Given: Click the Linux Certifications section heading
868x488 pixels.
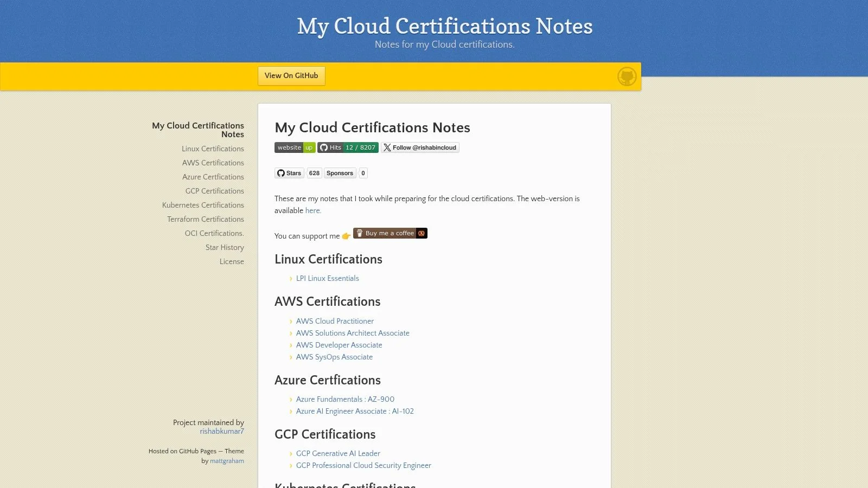Looking at the screenshot, I should point(328,259).
